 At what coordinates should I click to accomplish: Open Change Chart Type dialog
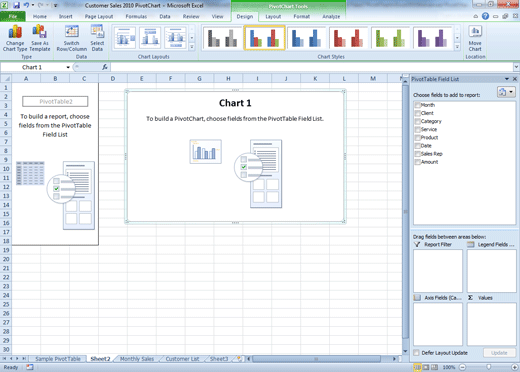pos(15,38)
